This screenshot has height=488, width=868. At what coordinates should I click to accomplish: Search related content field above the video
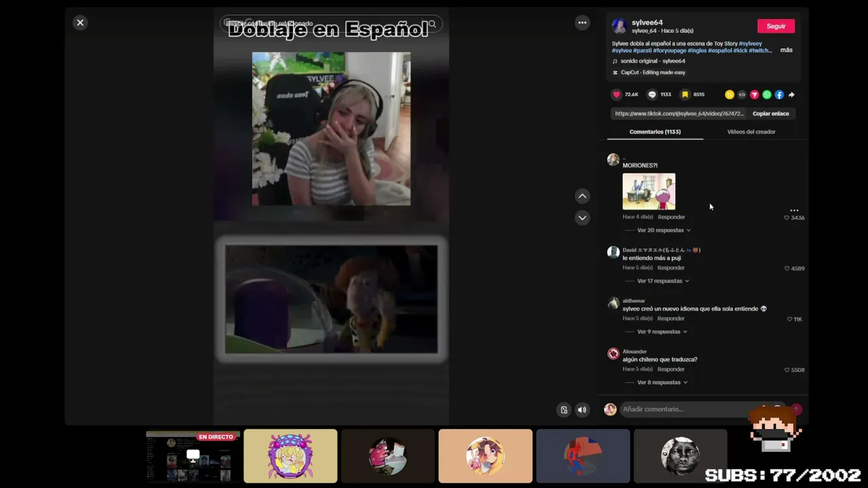click(x=331, y=24)
